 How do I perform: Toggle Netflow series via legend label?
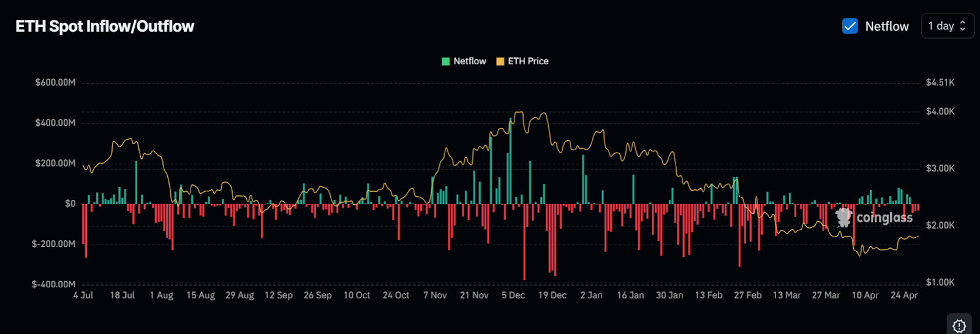pos(469,61)
